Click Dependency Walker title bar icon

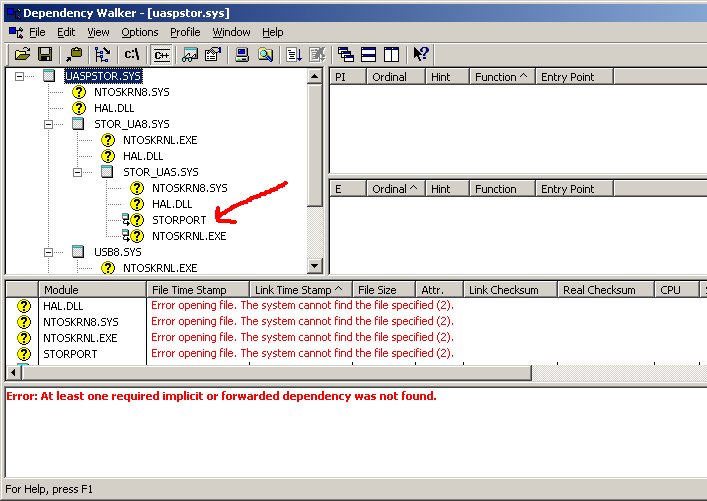click(14, 13)
